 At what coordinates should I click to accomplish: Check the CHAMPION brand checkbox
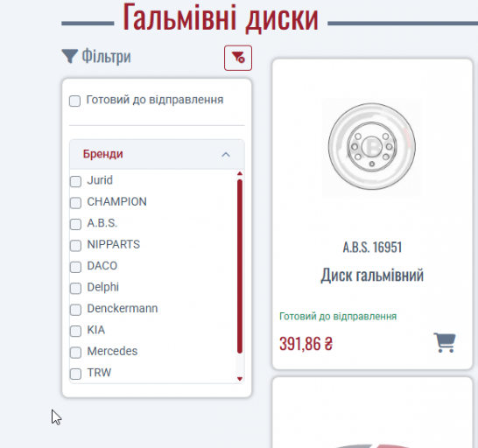[x=75, y=203]
